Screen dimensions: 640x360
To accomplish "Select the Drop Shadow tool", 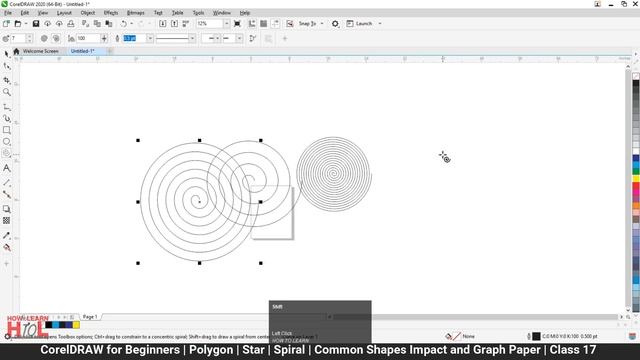I will tap(7, 209).
